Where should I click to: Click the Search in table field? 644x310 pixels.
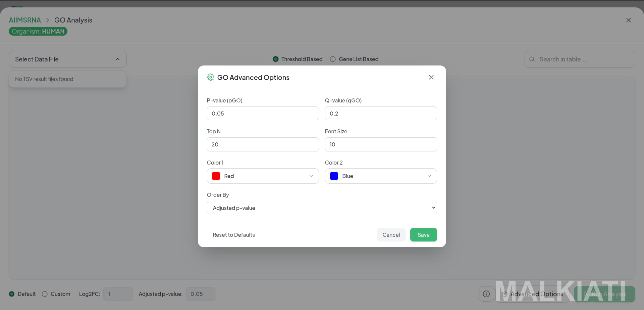click(x=580, y=59)
